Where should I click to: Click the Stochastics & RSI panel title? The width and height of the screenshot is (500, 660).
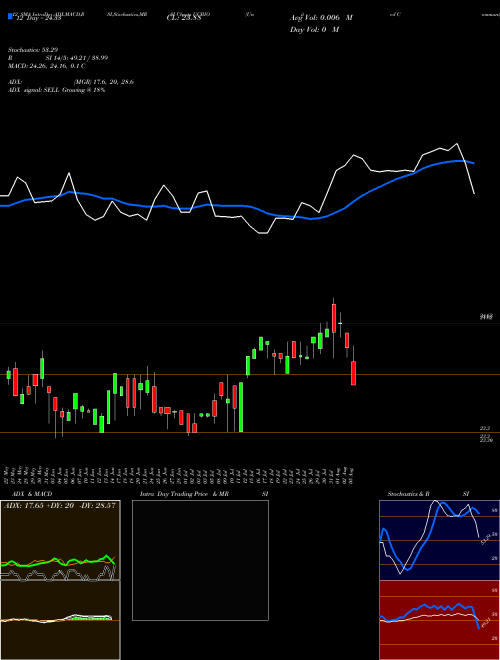click(428, 494)
